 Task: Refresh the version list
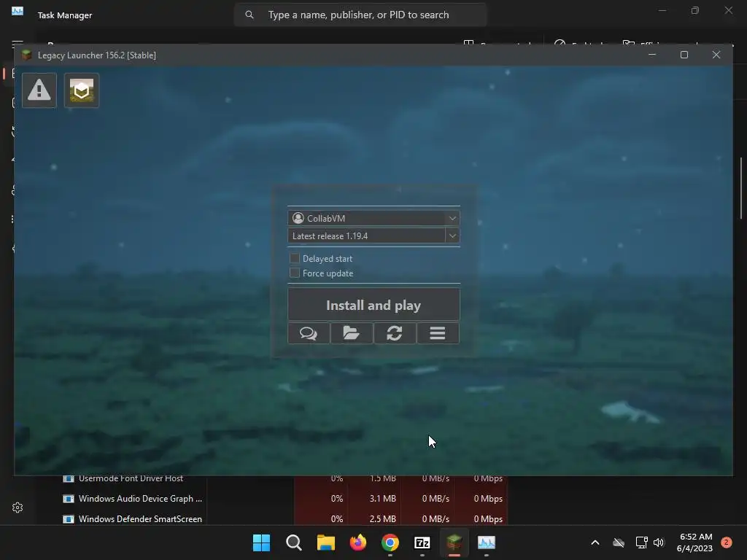pos(395,333)
